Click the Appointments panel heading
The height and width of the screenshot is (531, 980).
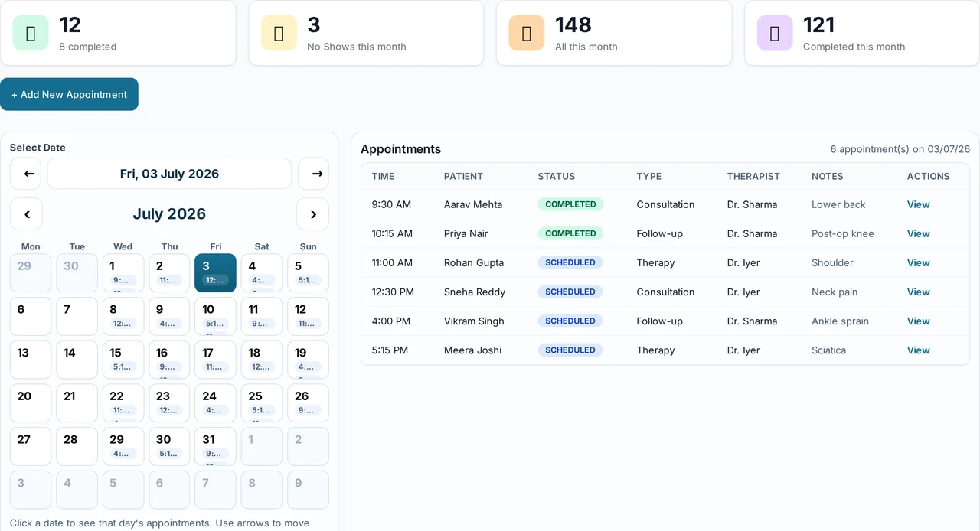coord(400,149)
